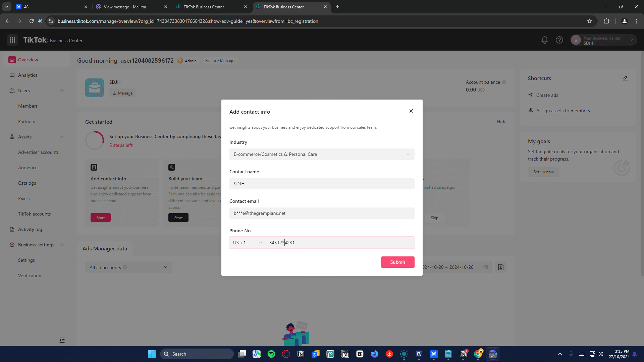
Task: View site information icon in address bar
Action: 51,21
